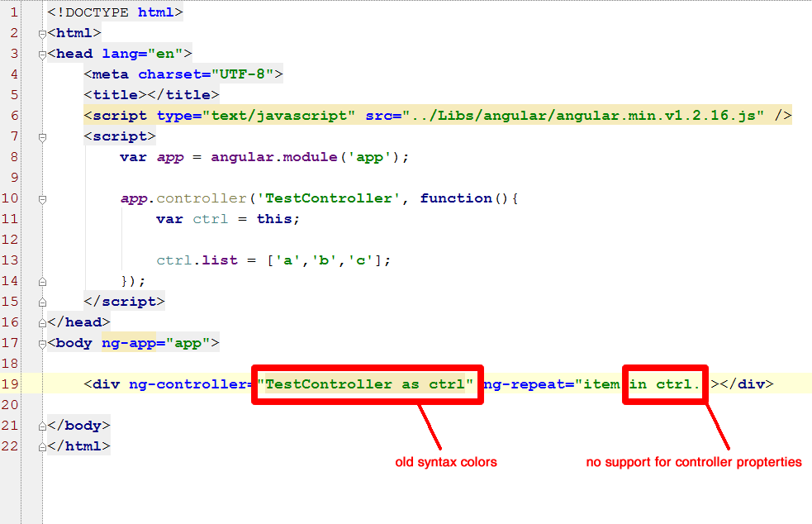Image resolution: width=812 pixels, height=524 pixels.
Task: Click "TestController as ctrl" attribute value
Action: pos(365,384)
